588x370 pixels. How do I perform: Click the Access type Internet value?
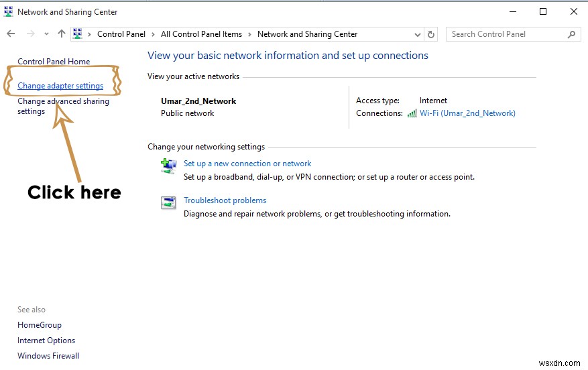433,101
